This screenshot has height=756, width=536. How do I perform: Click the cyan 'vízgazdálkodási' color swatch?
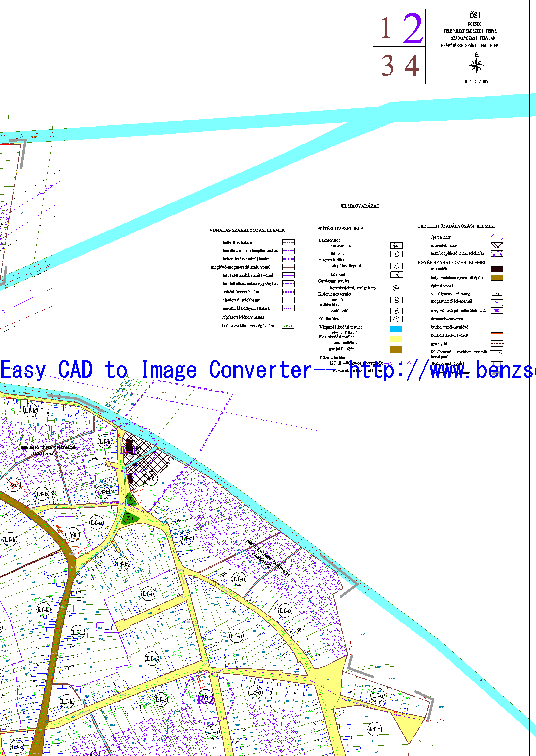tap(396, 329)
